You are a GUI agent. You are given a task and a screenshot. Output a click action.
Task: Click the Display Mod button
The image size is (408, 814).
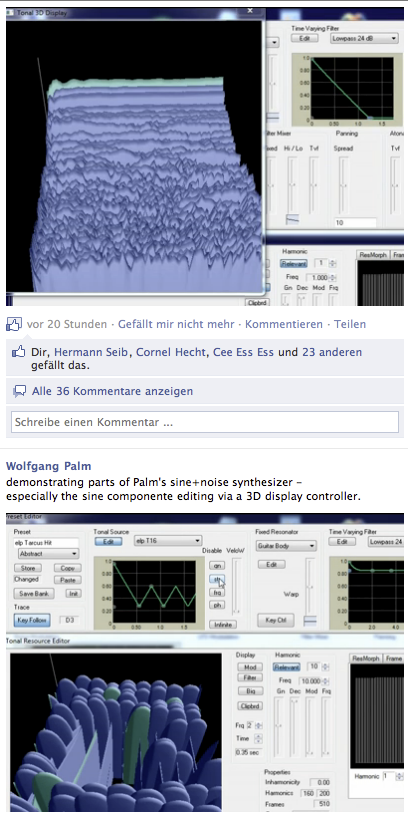250,667
